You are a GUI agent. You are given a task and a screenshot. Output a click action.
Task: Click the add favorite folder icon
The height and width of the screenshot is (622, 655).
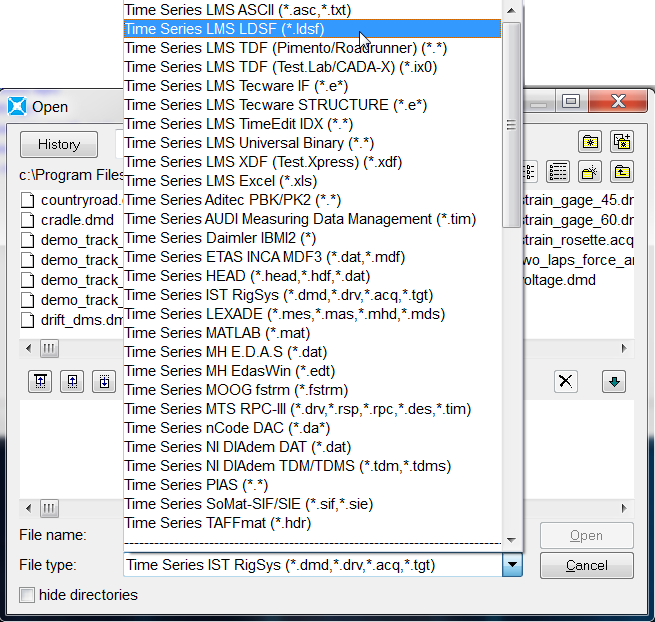pyautogui.click(x=622, y=142)
